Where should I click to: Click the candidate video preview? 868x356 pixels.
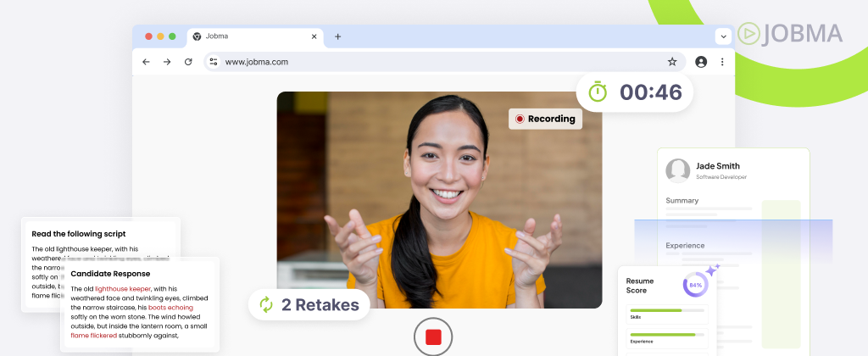tap(440, 200)
